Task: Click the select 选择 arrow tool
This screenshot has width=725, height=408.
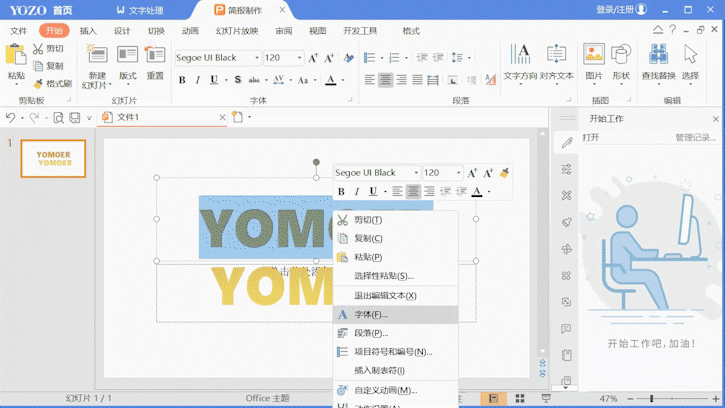Action: coord(690,56)
